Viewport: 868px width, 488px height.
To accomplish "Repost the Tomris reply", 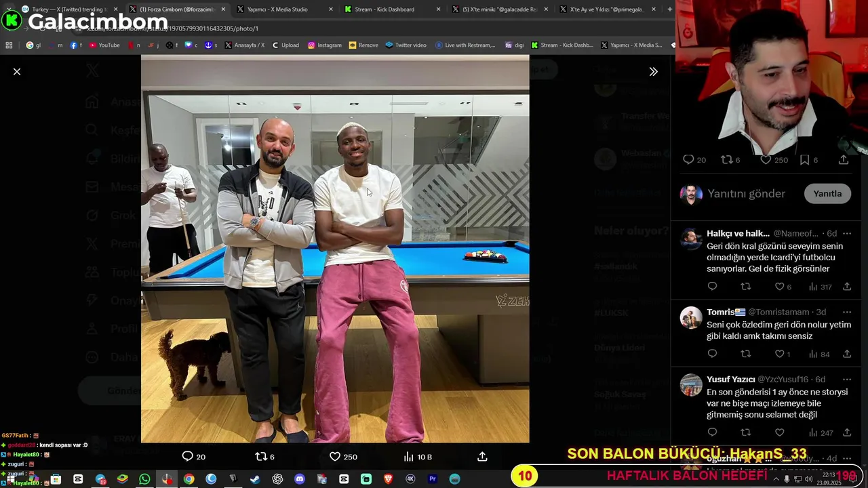I will pos(746,354).
